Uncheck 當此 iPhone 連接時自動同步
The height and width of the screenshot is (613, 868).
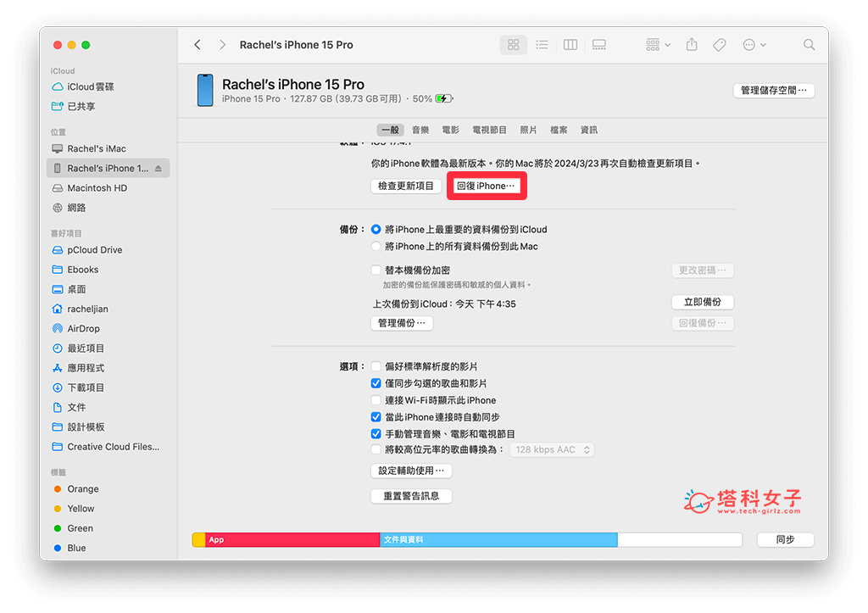pos(376,417)
